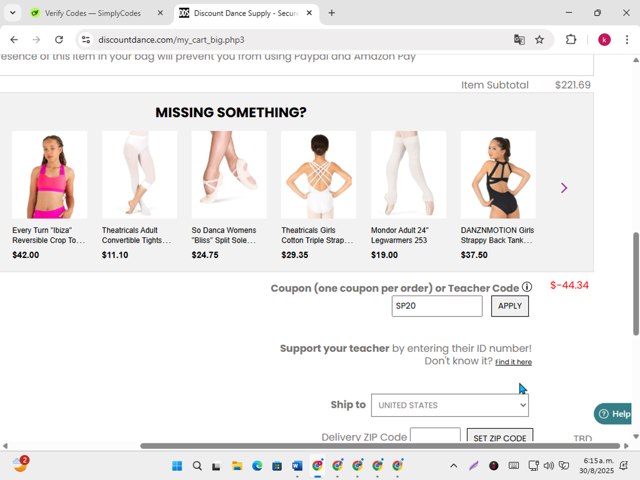This screenshot has height=480, width=640.
Task: Click Mondor Adult 24" Legwarmers 253 title
Action: (400, 235)
